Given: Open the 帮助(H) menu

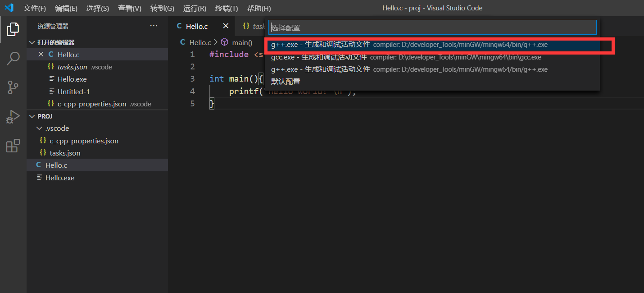Looking at the screenshot, I should [x=259, y=8].
